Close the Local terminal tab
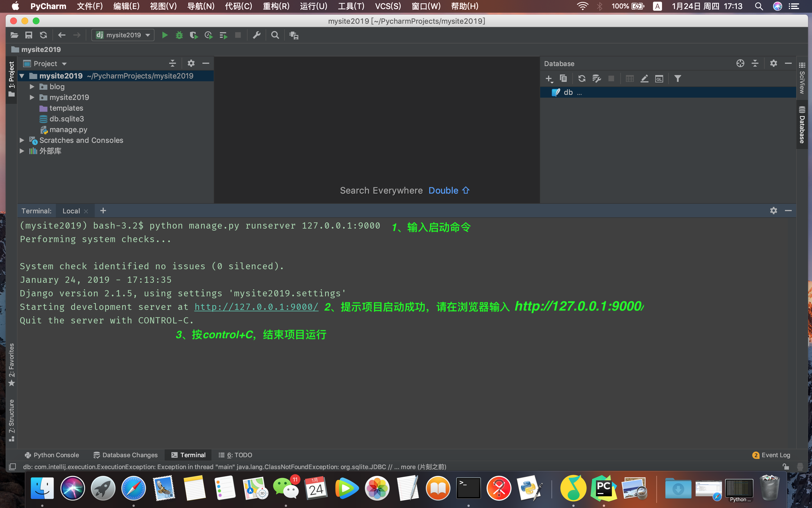This screenshot has width=812, height=508. click(86, 211)
